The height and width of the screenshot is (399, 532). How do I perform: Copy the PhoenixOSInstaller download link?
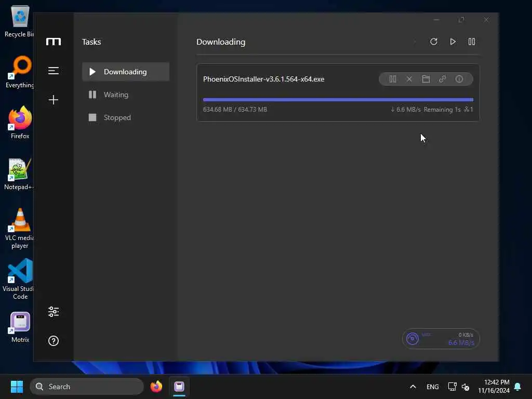click(443, 79)
